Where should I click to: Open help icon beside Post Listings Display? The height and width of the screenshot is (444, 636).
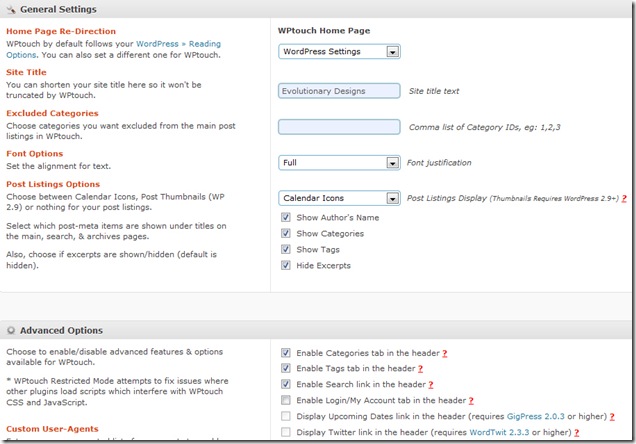click(624, 198)
